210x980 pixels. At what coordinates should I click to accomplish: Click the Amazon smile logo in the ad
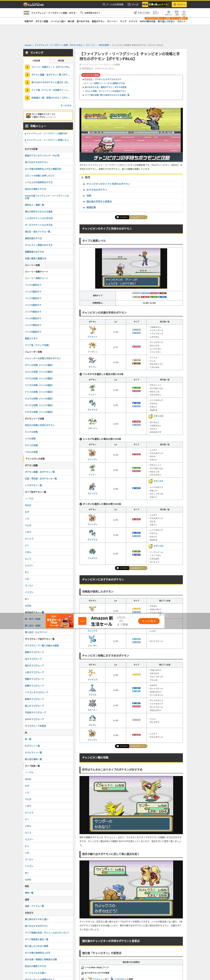(x=82, y=621)
